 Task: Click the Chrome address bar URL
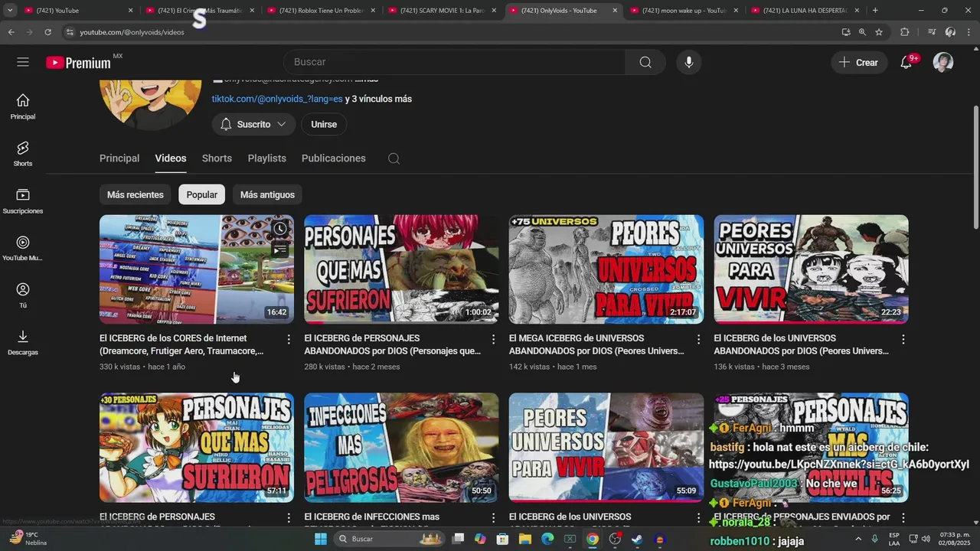click(132, 32)
